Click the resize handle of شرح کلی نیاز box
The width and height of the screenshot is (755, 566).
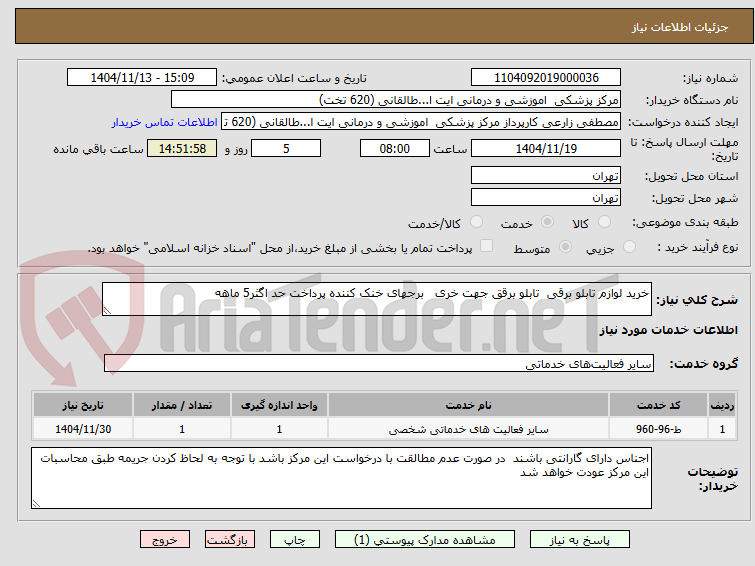point(107,311)
